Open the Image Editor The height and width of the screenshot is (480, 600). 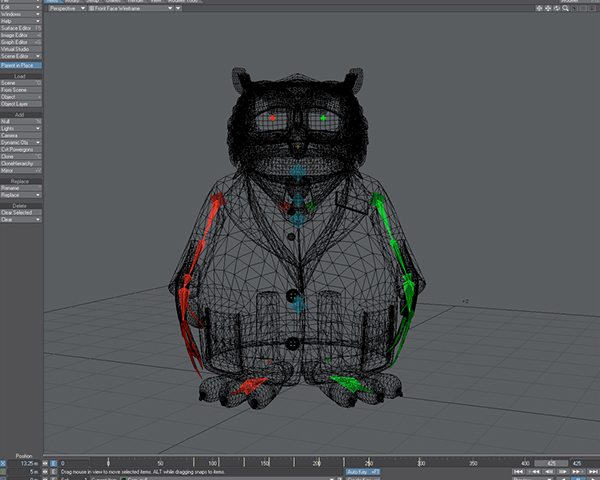coord(21,35)
